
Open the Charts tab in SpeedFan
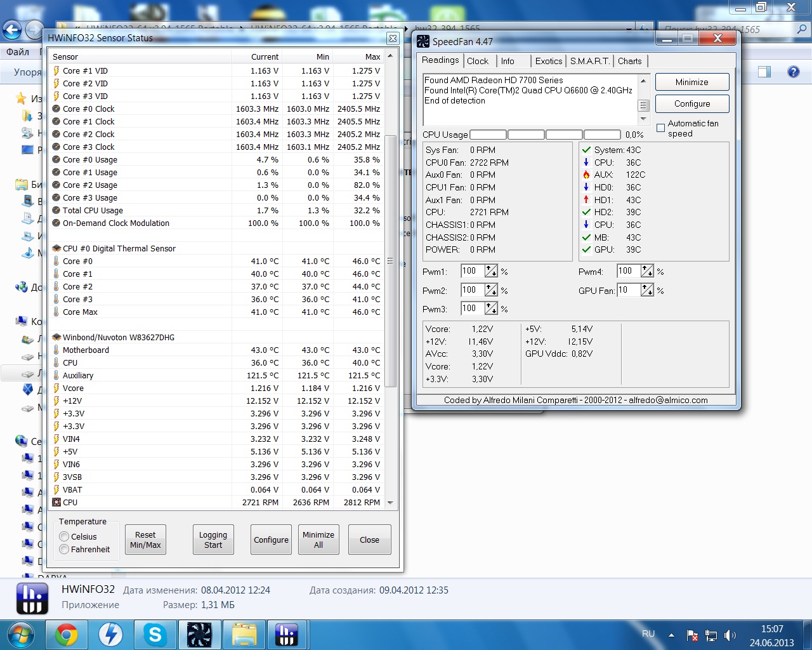click(x=629, y=61)
